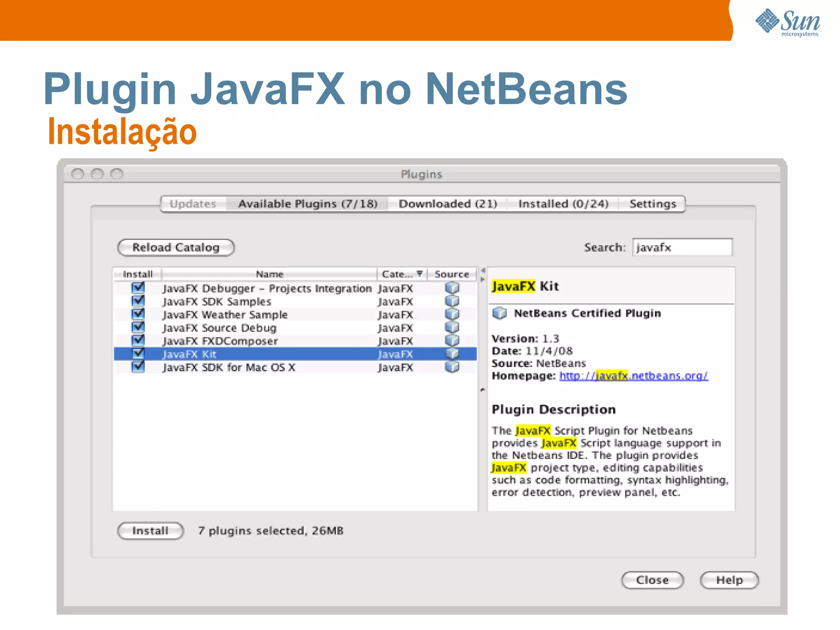This screenshot has height=630, width=840.
Task: Open the Installed (0/24) tab
Action: coord(563,204)
